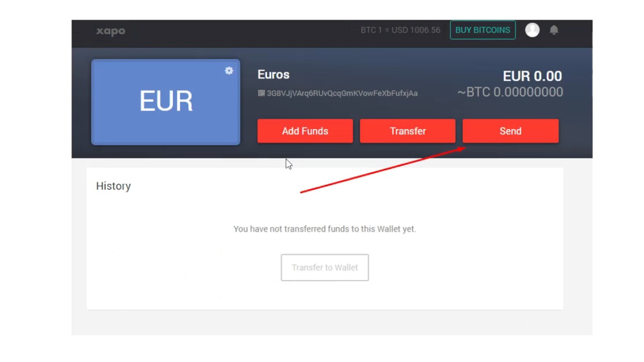Click the BTC to USD exchange rate
The image size is (644, 362).
pos(400,30)
